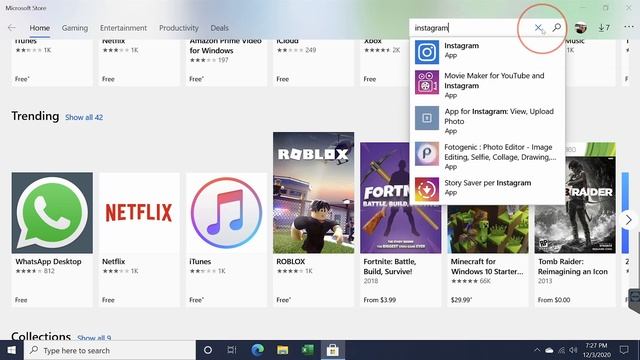Viewport: 640px width, 360px height.
Task: Open the Minecraft for Windows 10 tile
Action: point(488,229)
